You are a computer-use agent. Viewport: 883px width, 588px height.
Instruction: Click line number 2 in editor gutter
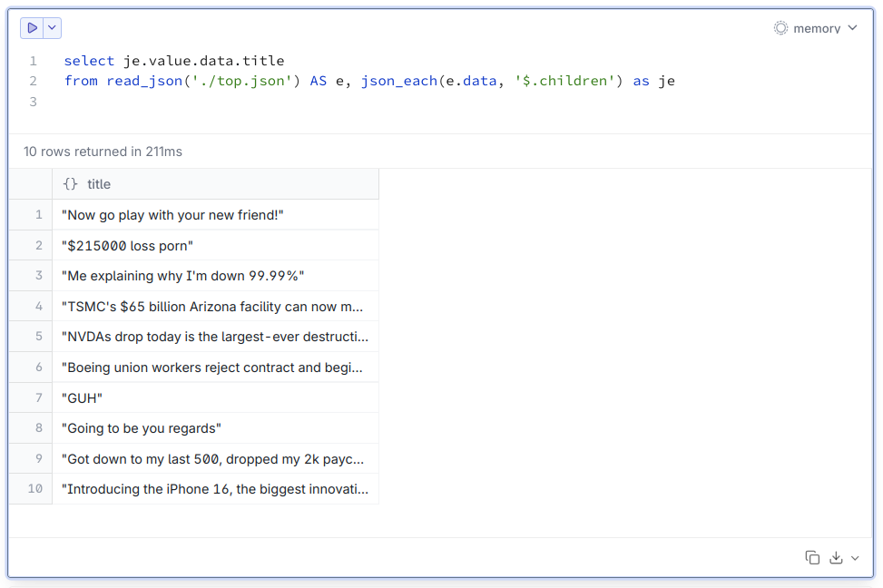(34, 81)
